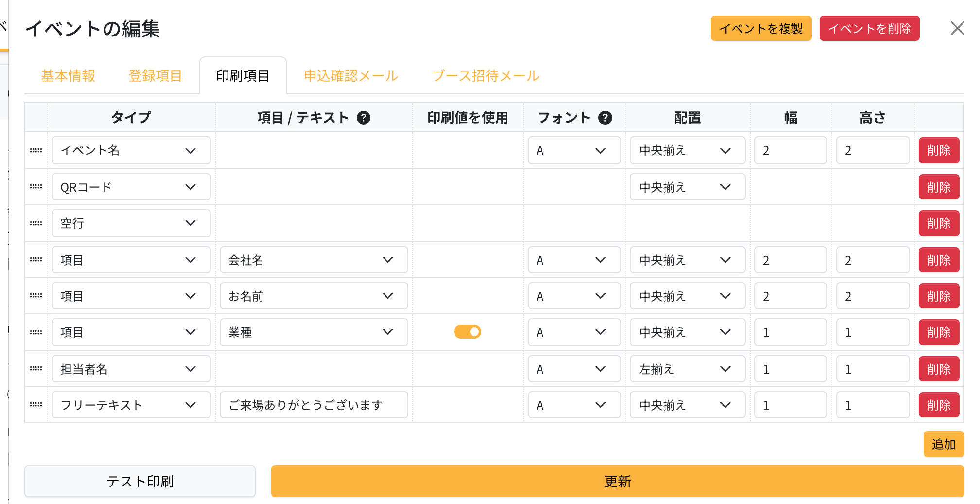Delete the QRコード row with 削除
Image resolution: width=980 pixels, height=504 pixels.
coord(939,187)
